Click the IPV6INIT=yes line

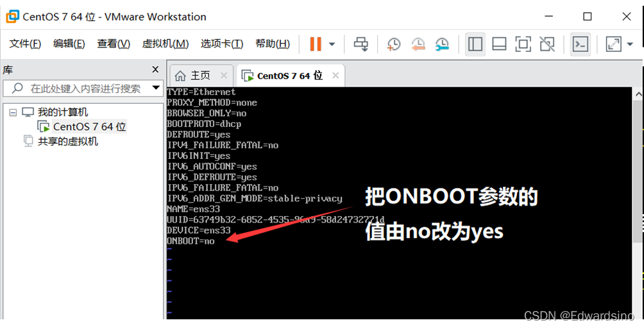(x=199, y=156)
